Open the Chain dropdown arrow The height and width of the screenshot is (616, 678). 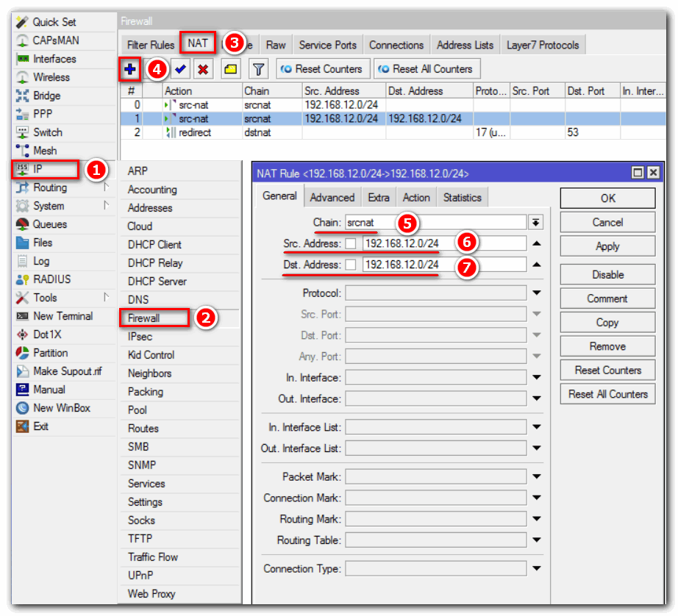[x=536, y=222]
